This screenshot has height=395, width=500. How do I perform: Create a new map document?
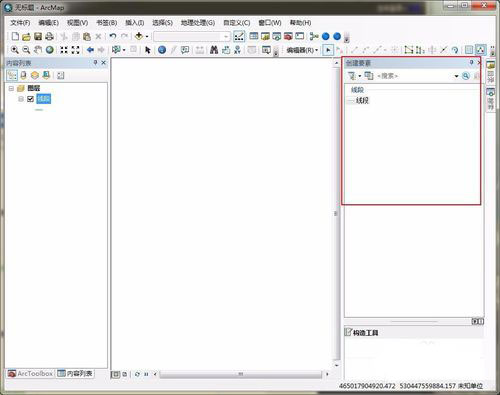15,36
